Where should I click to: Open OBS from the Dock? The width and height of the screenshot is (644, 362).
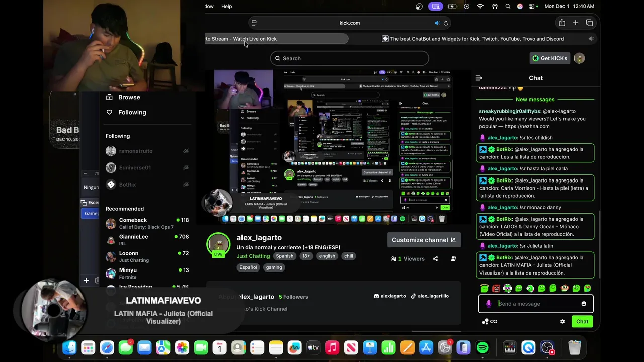pyautogui.click(x=547, y=347)
